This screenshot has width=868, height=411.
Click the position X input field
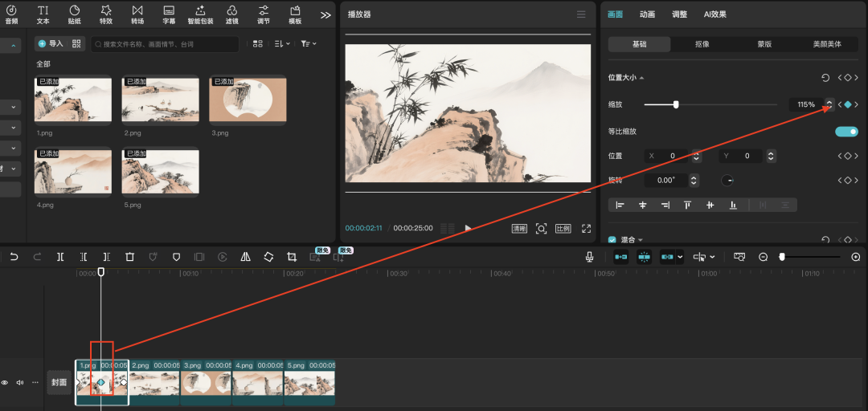667,157
